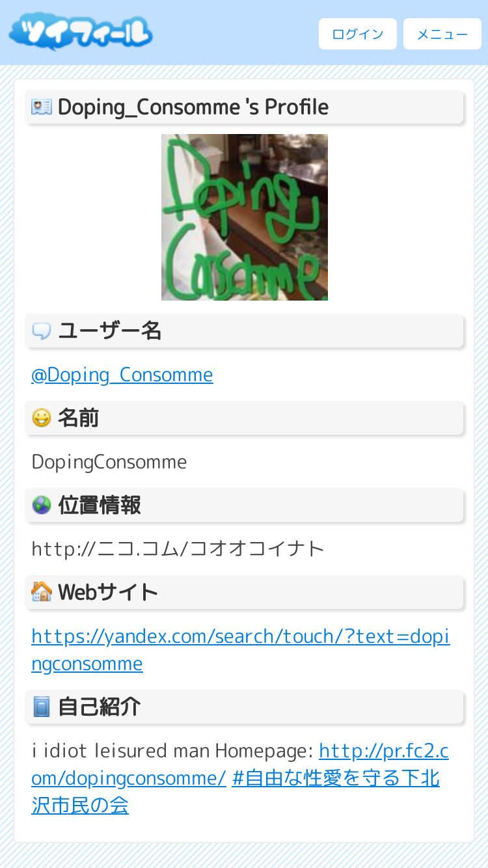Image resolution: width=488 pixels, height=868 pixels.
Task: Click the globe icon next to 位置情報
Action: 42,506
